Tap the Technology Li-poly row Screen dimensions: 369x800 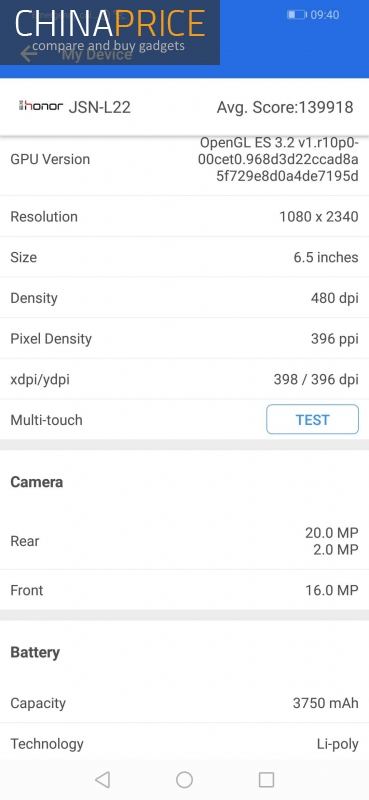[184, 743]
